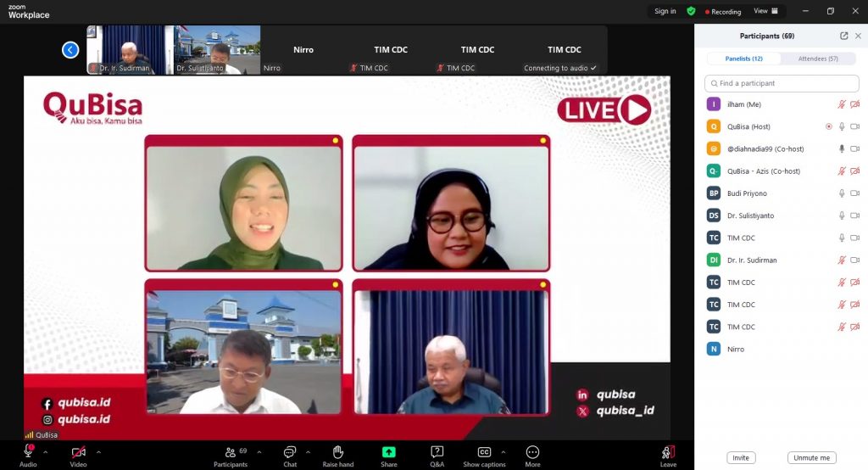Expand audio options arrow next to Audio

[46, 451]
